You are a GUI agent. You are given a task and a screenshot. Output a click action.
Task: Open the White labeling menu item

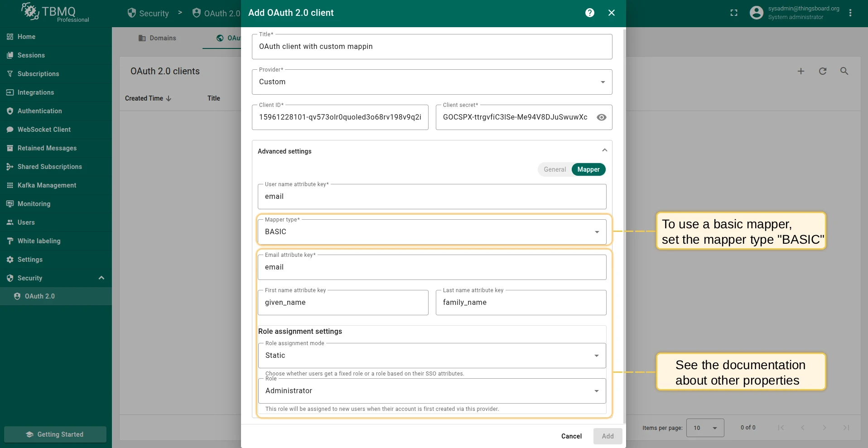56,241
